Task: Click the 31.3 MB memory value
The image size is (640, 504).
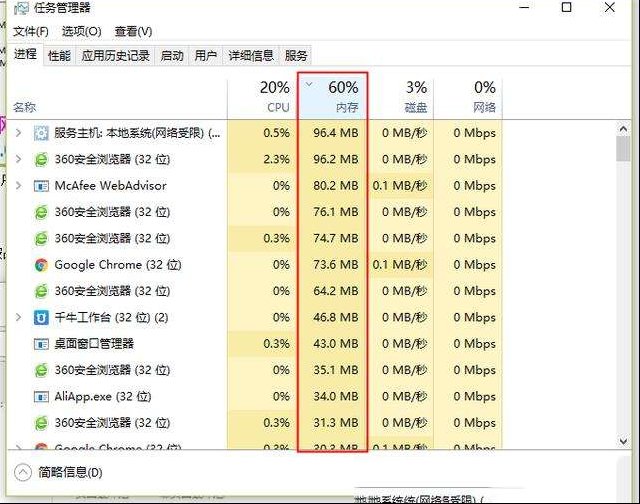Action: [x=336, y=423]
